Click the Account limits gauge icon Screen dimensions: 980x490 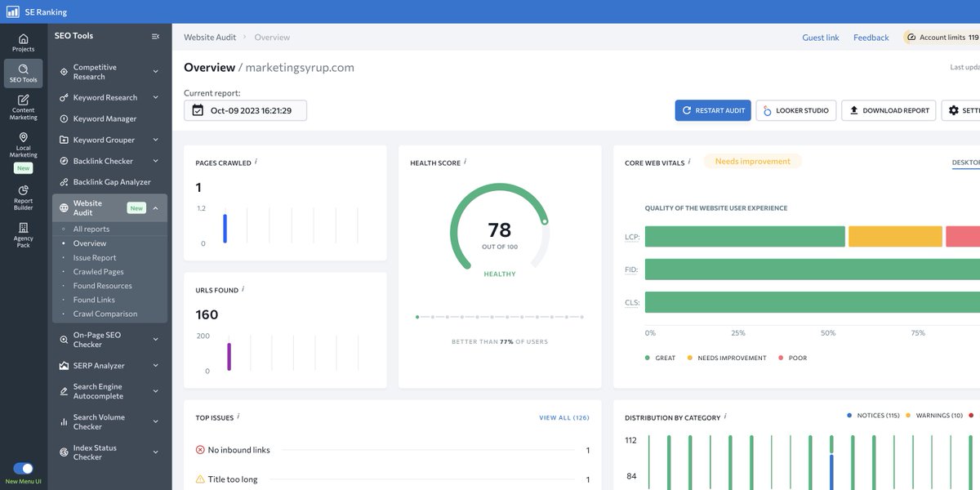click(911, 38)
